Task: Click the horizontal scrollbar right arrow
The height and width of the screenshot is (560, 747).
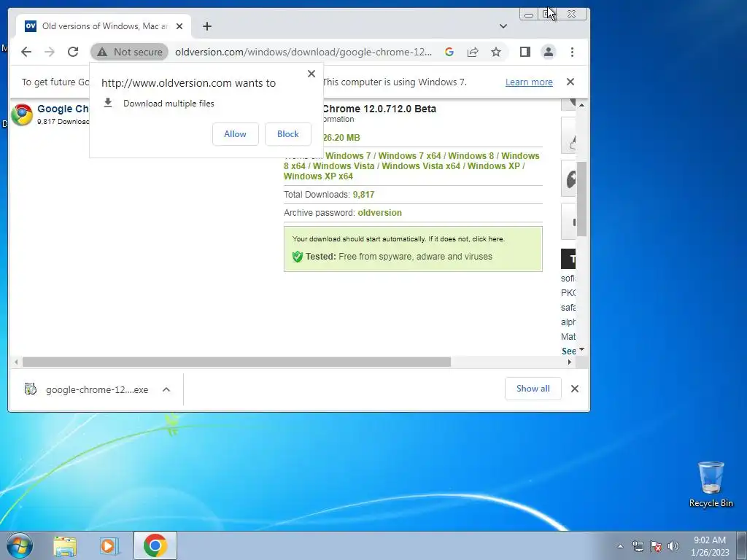Action: [x=569, y=362]
